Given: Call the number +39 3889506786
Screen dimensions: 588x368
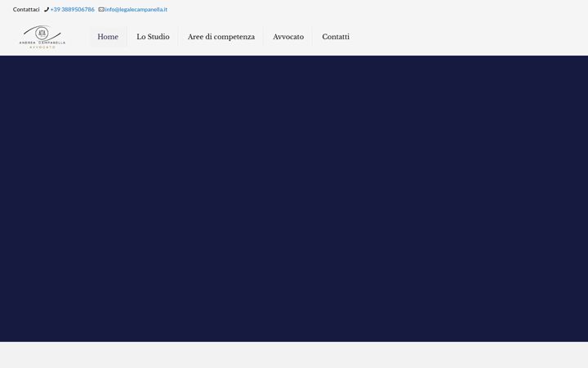Looking at the screenshot, I should coord(72,9).
